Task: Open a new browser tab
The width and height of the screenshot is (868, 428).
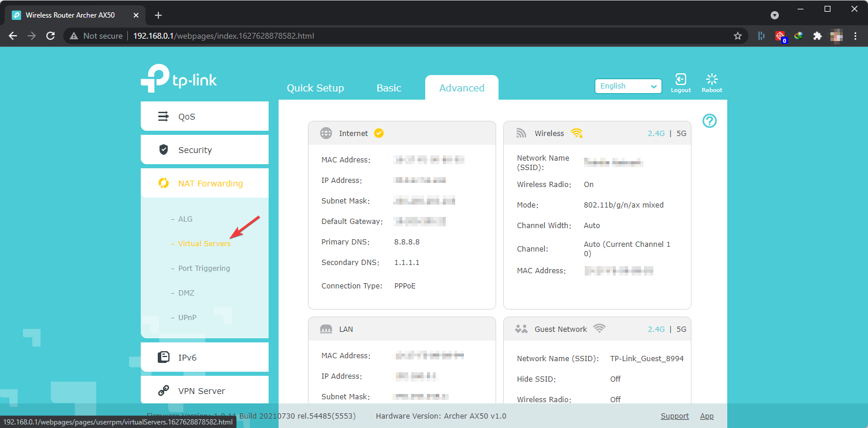Action: click(x=158, y=15)
